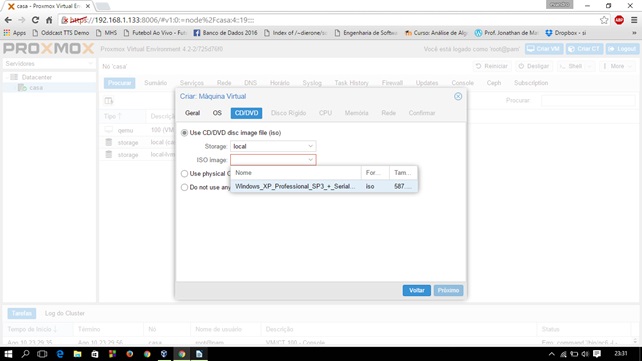Click the browser back arrow
642x361 pixels.
point(8,20)
